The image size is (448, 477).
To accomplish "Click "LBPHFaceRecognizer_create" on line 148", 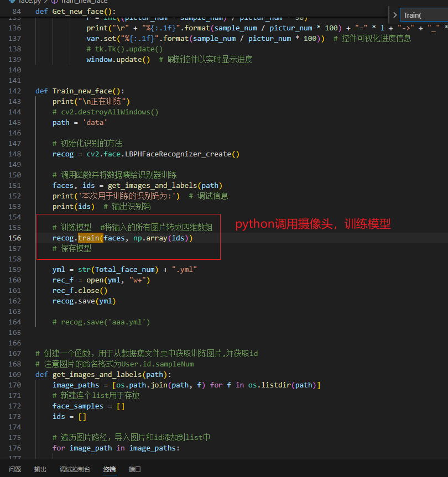I will [178, 154].
